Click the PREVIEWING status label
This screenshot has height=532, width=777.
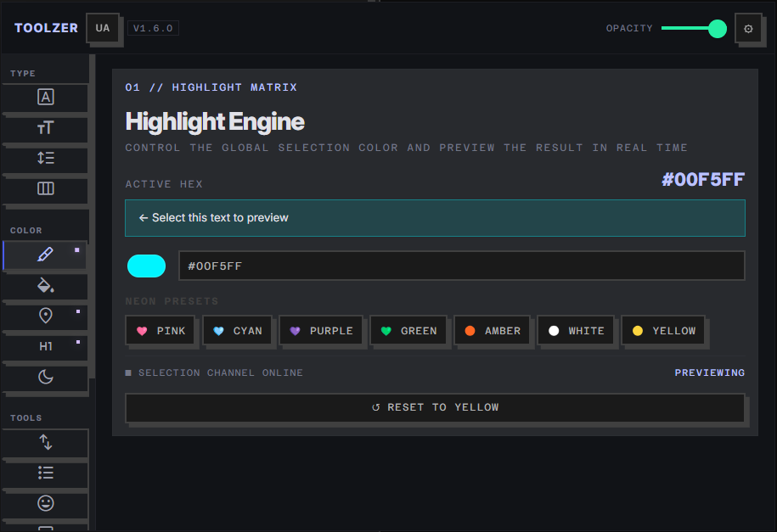pyautogui.click(x=710, y=373)
